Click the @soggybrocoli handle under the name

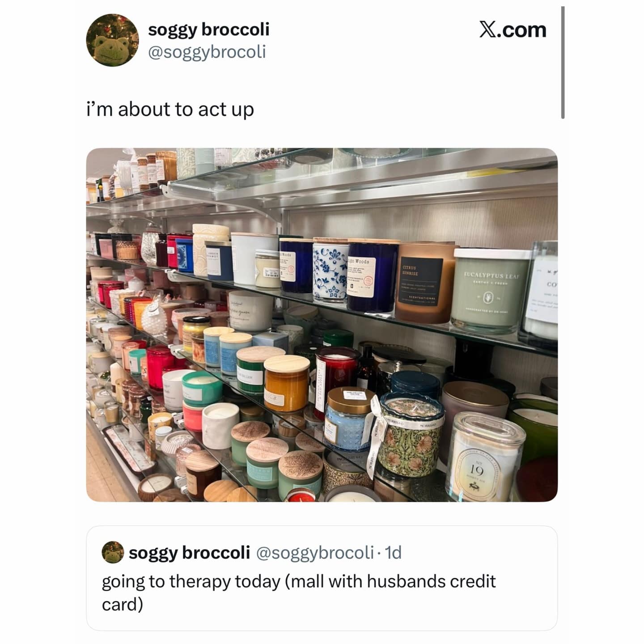207,52
